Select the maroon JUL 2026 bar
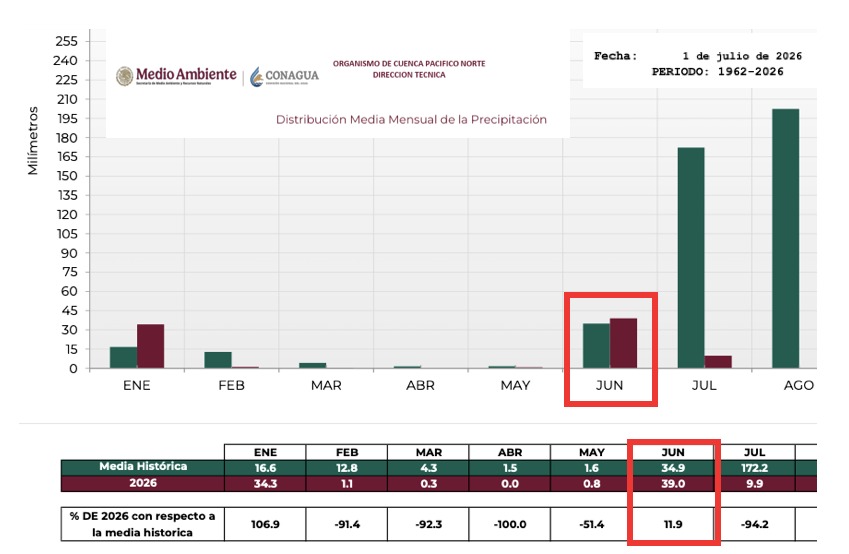The image size is (849, 554). pos(718,362)
